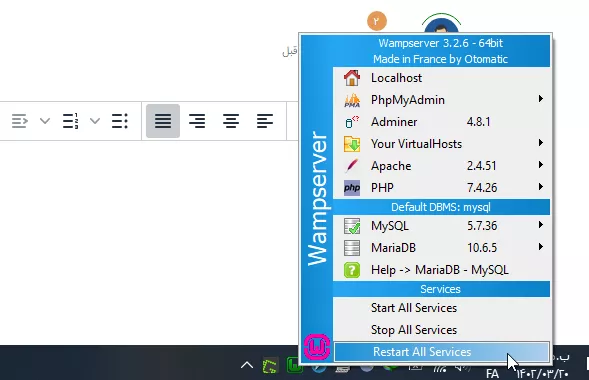Viewport: 589px width, 380px height.
Task: Insert a numbered list
Action: (70, 121)
